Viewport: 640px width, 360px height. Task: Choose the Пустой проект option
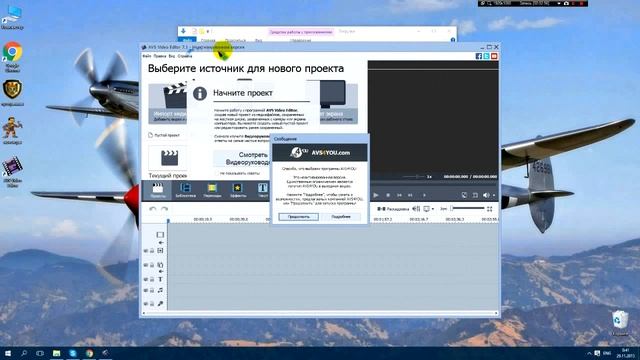pos(164,135)
